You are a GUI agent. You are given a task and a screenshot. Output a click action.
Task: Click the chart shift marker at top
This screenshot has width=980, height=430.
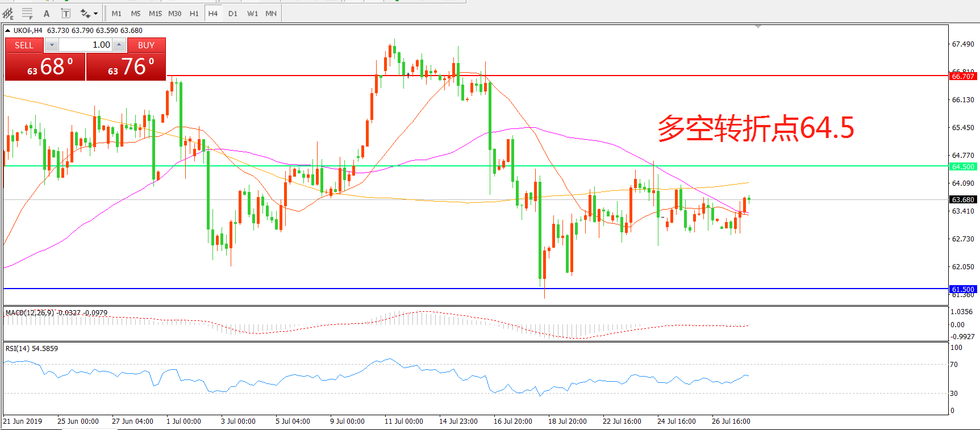[758, 26]
